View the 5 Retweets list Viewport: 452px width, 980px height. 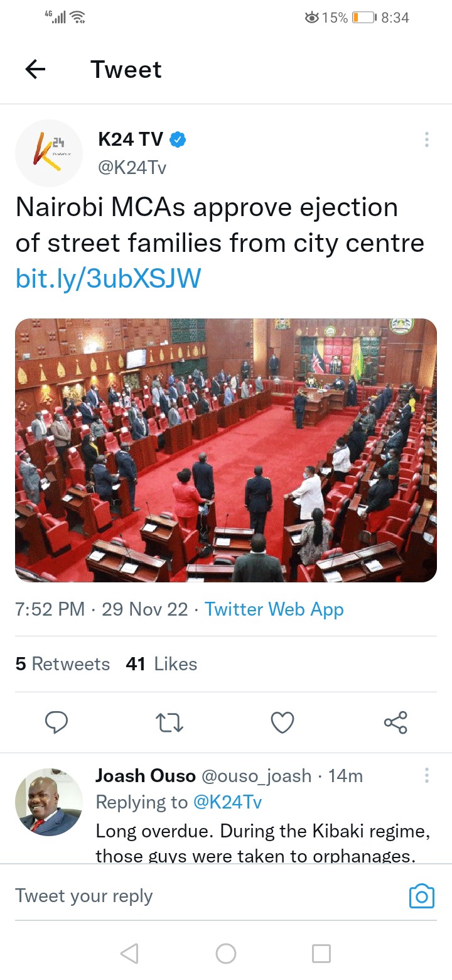[x=62, y=664]
